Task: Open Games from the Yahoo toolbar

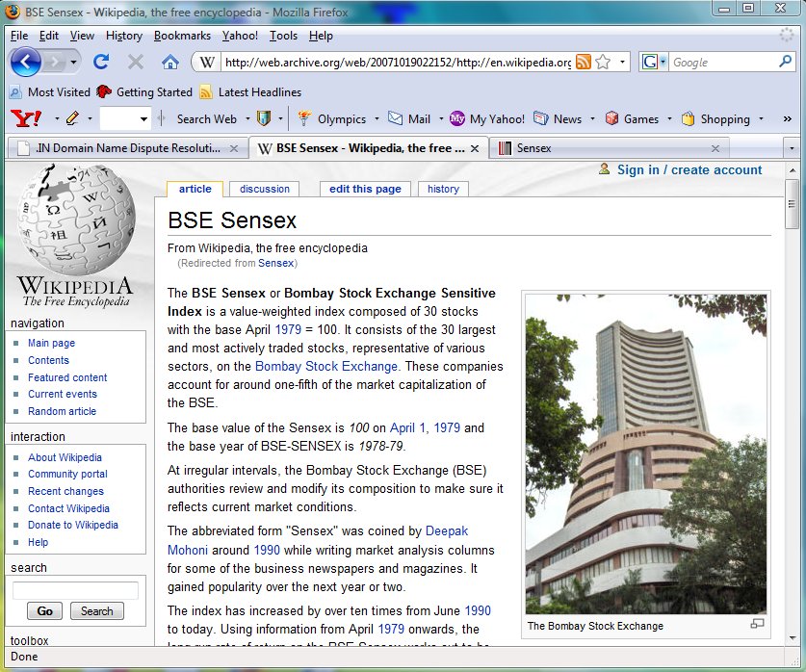Action: pyautogui.click(x=633, y=119)
